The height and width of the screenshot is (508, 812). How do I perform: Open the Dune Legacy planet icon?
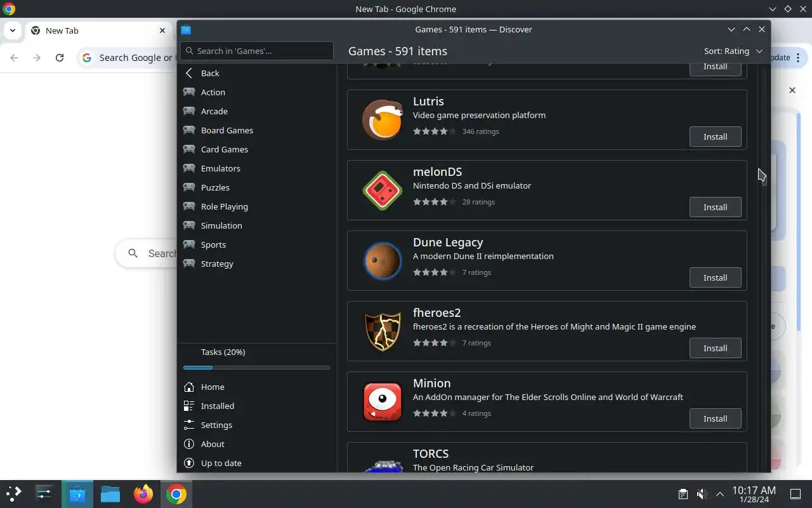383,260
